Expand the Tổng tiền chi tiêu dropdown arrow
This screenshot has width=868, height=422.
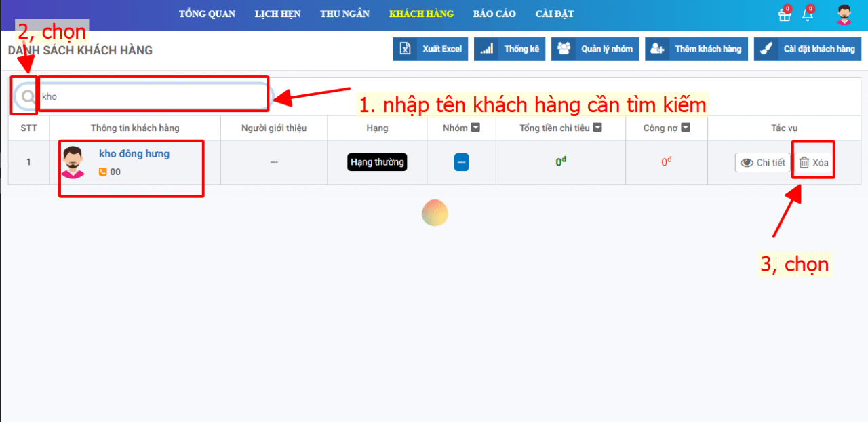597,128
